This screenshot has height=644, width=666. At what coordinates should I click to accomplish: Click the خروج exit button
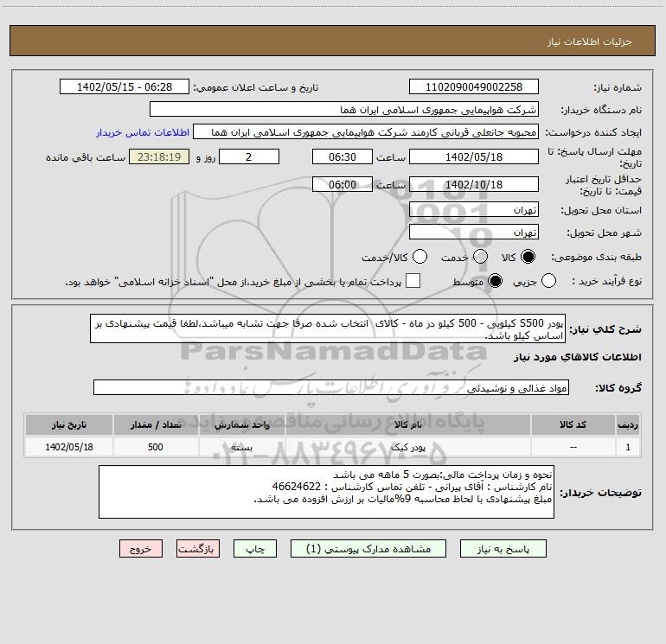pos(141,549)
